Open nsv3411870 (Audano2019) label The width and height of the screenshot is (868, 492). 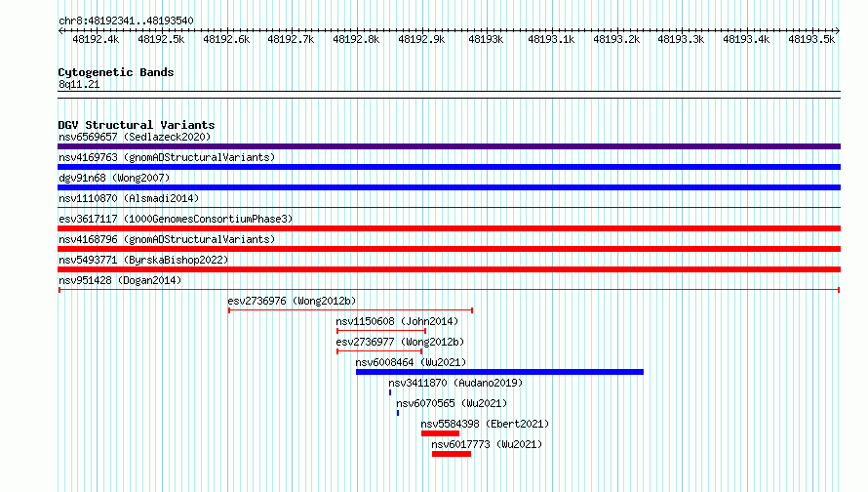[x=455, y=383]
